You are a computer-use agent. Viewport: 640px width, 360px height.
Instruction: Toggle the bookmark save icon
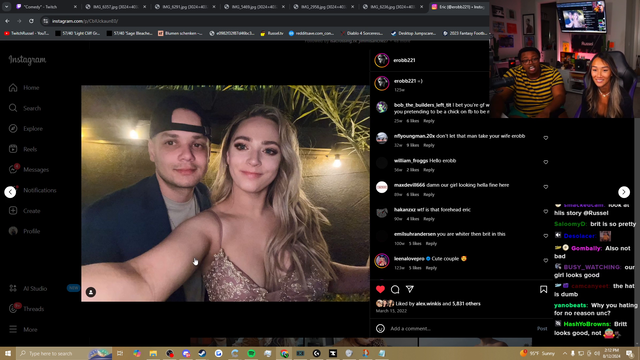point(543,289)
